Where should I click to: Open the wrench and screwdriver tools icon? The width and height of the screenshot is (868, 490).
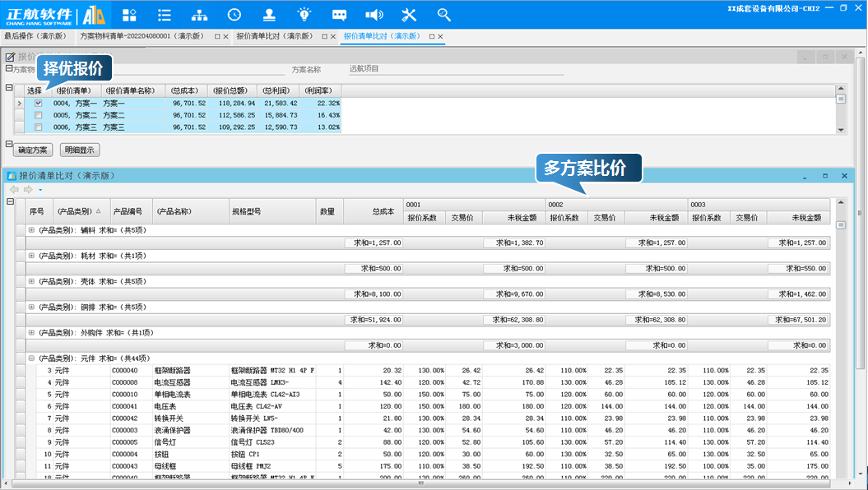point(409,15)
